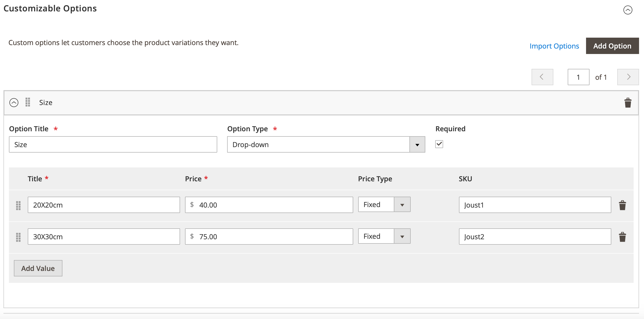Viewport: 644px width, 319px height.
Task: Open Price Type dropdown for 20X20cm
Action: click(384, 205)
